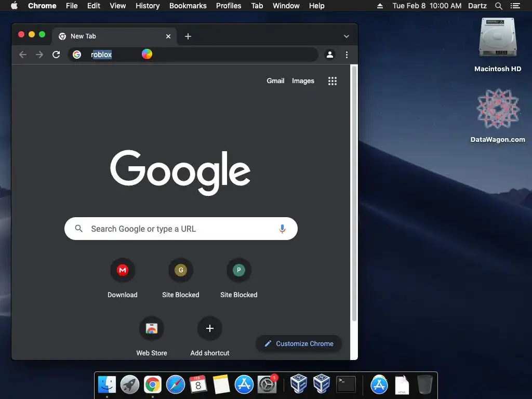Viewport: 532px width, 399px height.
Task: Select the New Tab tab
Action: coord(114,36)
